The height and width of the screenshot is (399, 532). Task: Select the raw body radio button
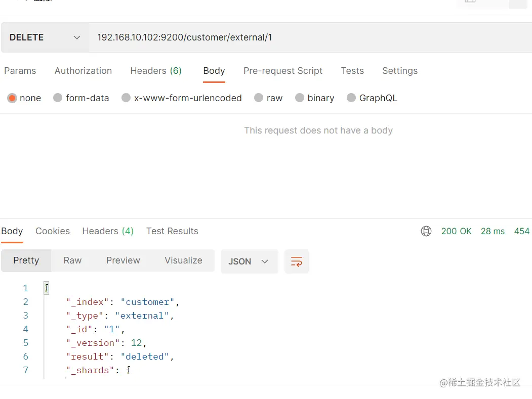pyautogui.click(x=259, y=98)
